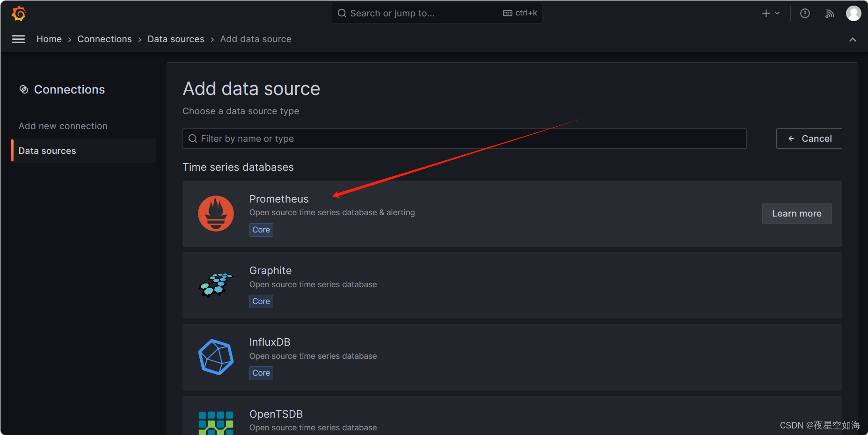Screen dimensions: 868x435
Task: Click the Grafana logo icon
Action: coord(19,14)
